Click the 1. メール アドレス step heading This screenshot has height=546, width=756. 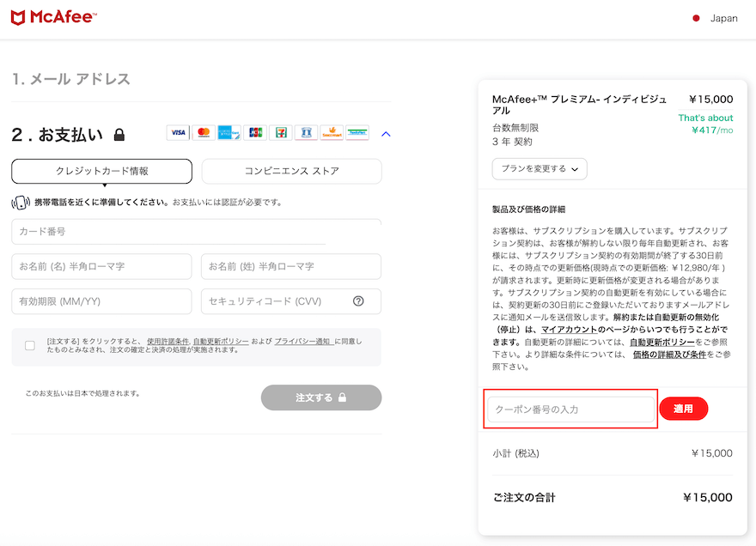(x=70, y=79)
